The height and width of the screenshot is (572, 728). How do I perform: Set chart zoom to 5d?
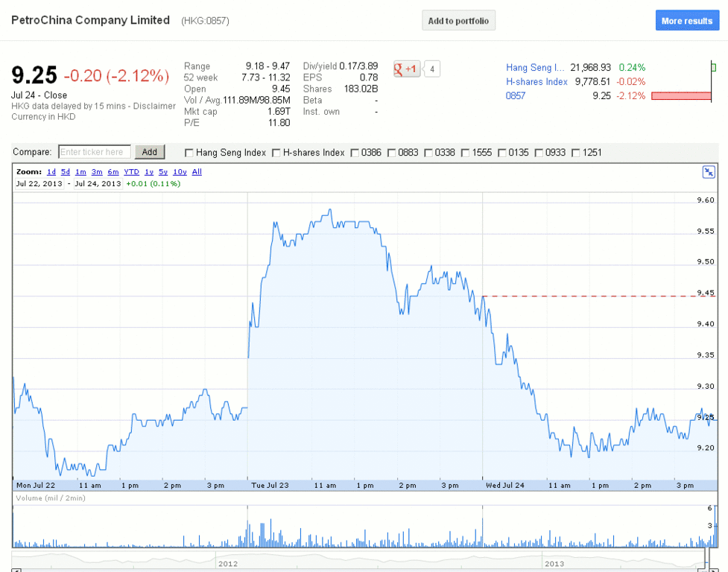click(x=66, y=171)
